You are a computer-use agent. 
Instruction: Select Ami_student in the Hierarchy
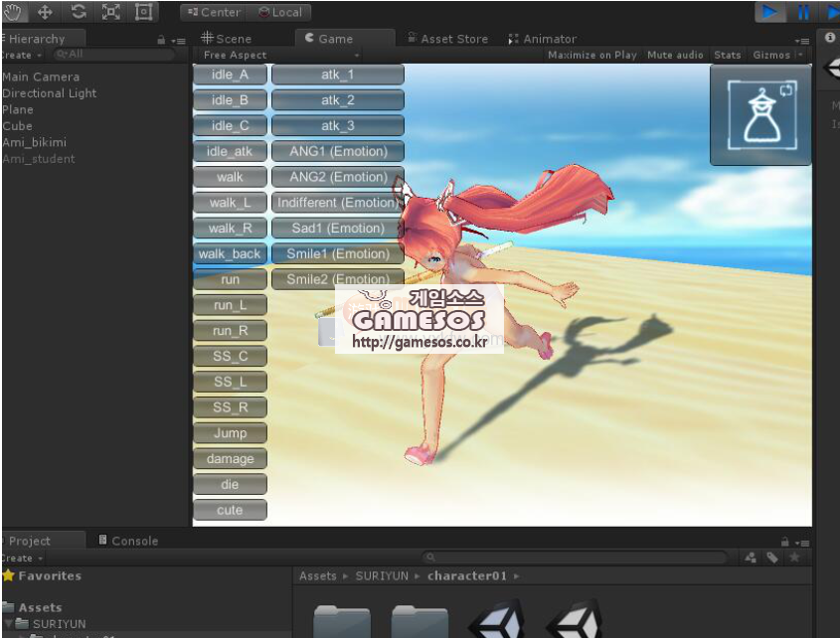click(x=39, y=159)
